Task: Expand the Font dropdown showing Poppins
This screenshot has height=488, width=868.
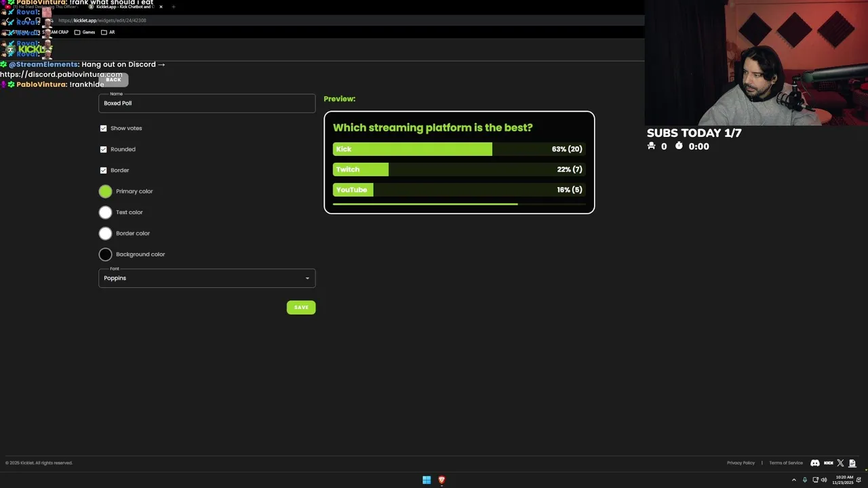Action: pos(207,278)
